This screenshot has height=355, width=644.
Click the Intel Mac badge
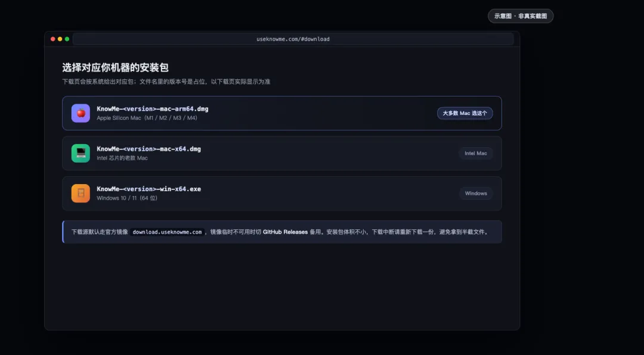coord(476,153)
